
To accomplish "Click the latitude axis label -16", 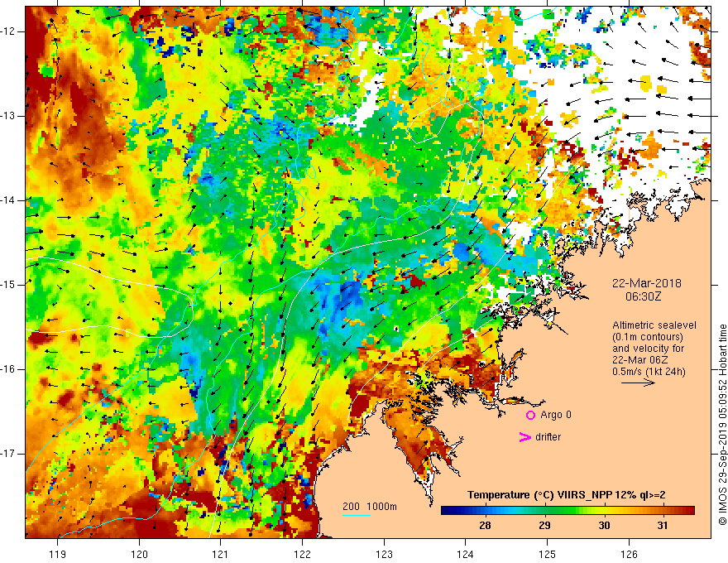I will pyautogui.click(x=7, y=369).
